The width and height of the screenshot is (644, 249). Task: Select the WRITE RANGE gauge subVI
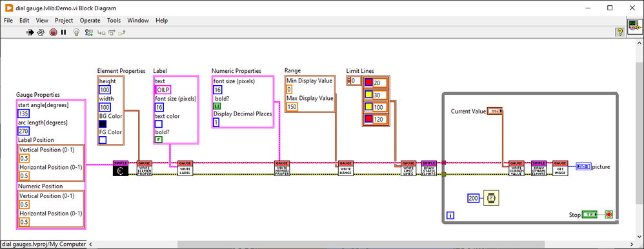tap(346, 168)
